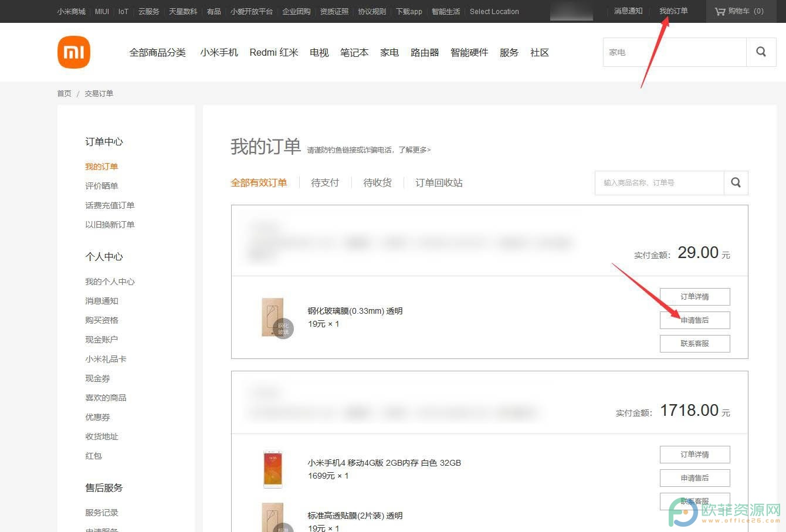Click 申请售后 for the 29.00 order
The image size is (786, 532).
[x=695, y=320]
